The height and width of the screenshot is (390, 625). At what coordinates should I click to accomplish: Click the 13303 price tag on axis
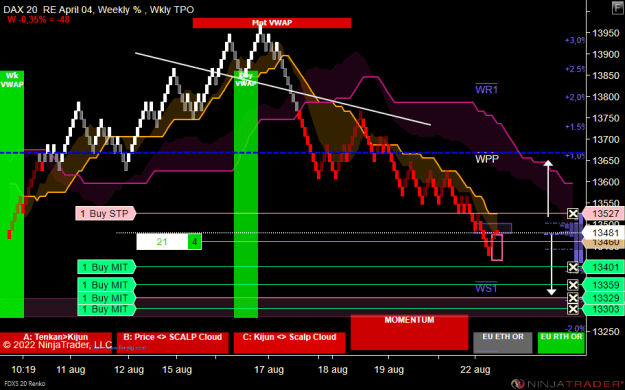point(604,309)
